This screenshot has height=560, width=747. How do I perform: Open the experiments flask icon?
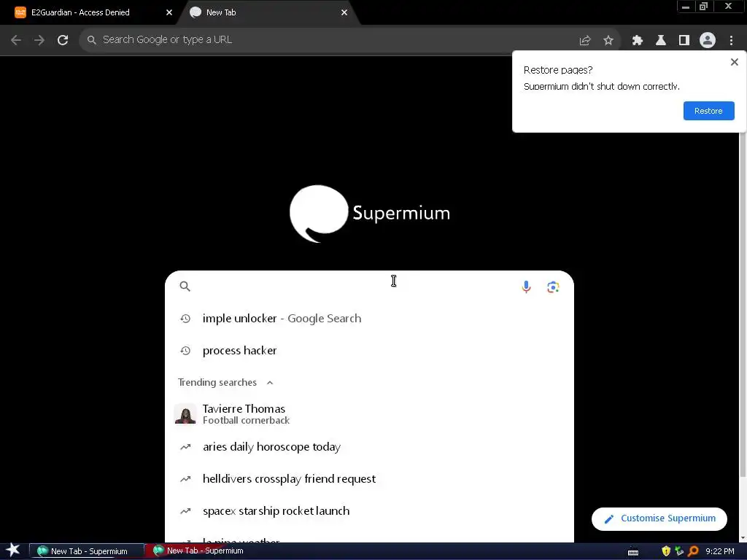[x=661, y=41]
